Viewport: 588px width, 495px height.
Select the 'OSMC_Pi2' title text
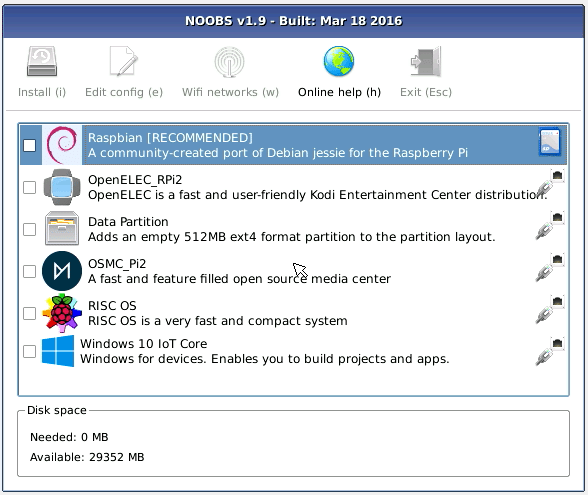pos(117,264)
